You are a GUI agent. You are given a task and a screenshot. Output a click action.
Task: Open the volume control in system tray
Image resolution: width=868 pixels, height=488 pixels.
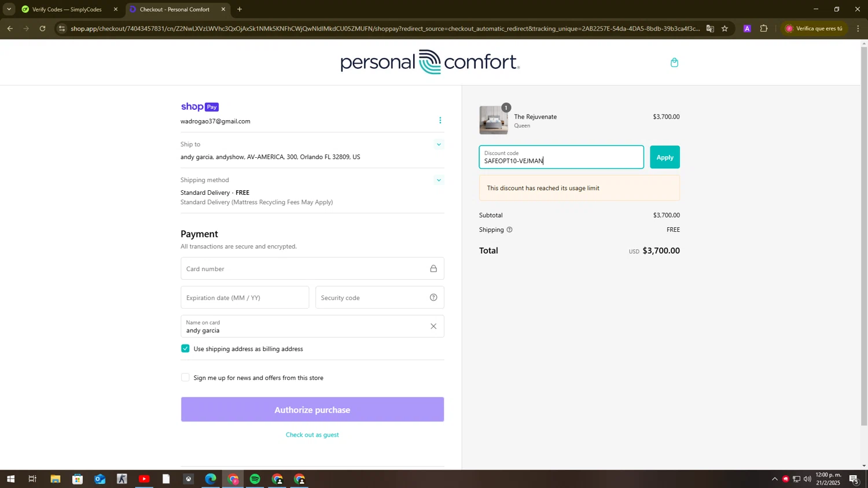coord(808,479)
